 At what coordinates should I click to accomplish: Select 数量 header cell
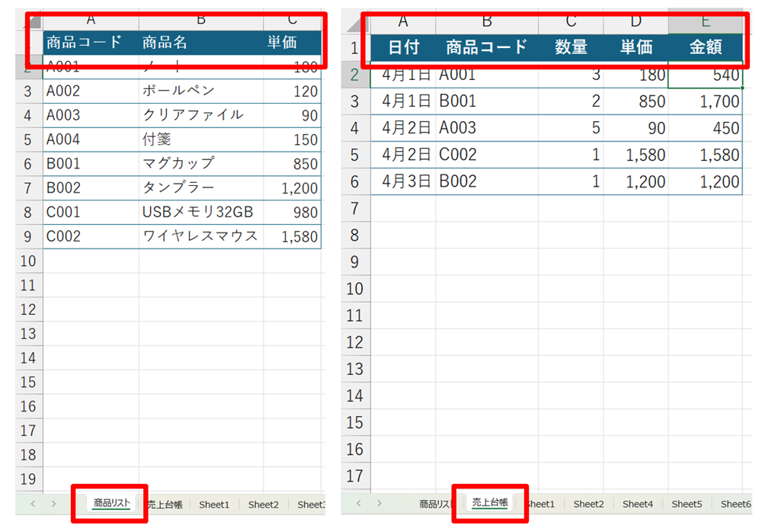click(571, 48)
